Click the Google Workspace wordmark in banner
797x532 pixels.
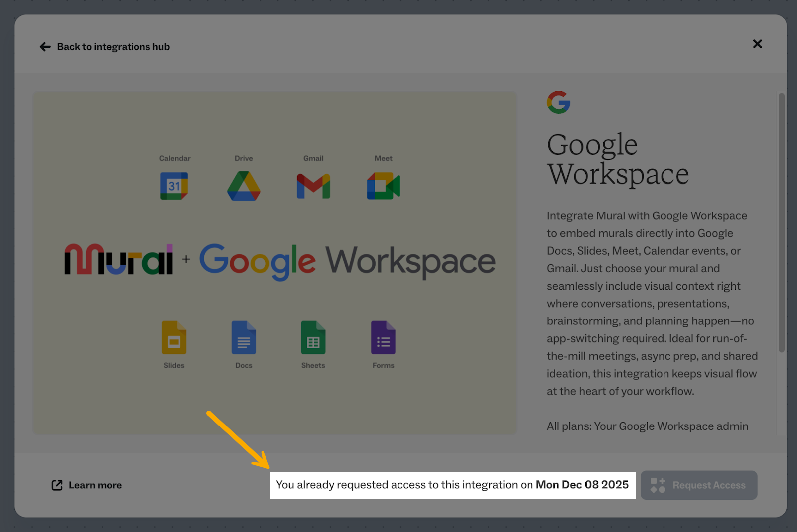[x=347, y=262]
